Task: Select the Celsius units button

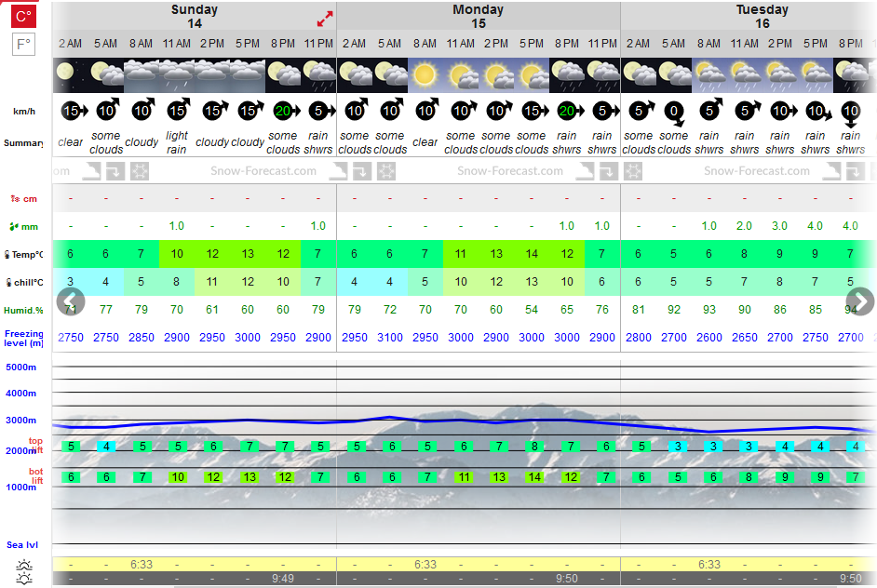Action: click(23, 16)
